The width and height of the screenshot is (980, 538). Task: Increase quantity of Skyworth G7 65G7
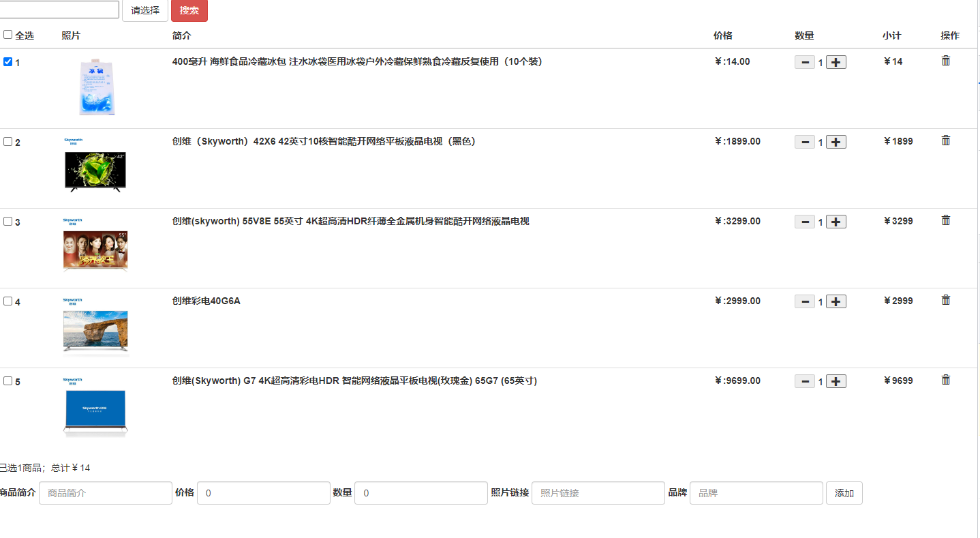[x=836, y=382]
